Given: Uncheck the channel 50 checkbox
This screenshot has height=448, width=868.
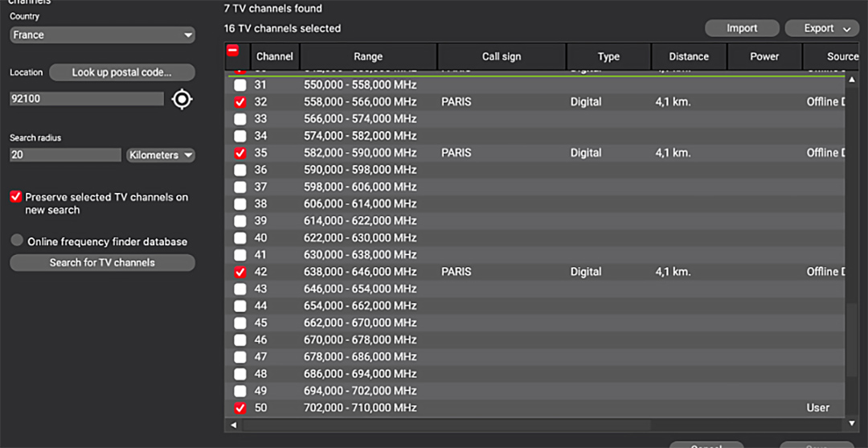Looking at the screenshot, I should click(x=240, y=408).
